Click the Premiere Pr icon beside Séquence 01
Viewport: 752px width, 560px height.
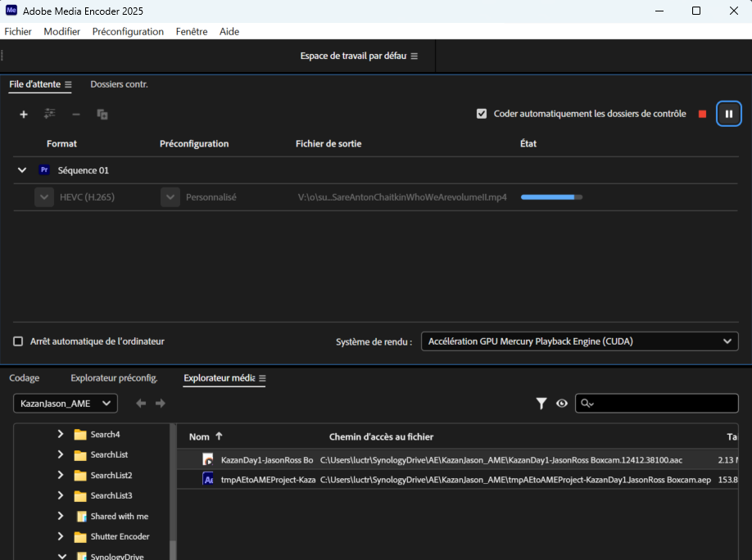pos(44,169)
